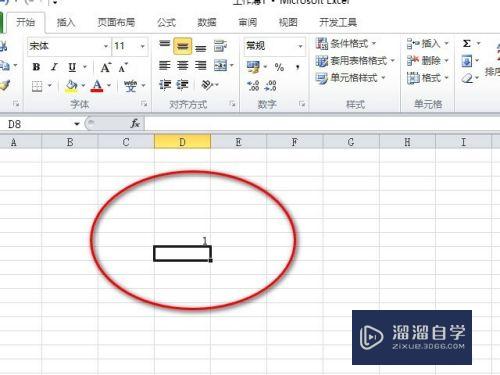Click the phonetic guide 文 icon
The height and width of the screenshot is (375, 500).
[x=130, y=86]
